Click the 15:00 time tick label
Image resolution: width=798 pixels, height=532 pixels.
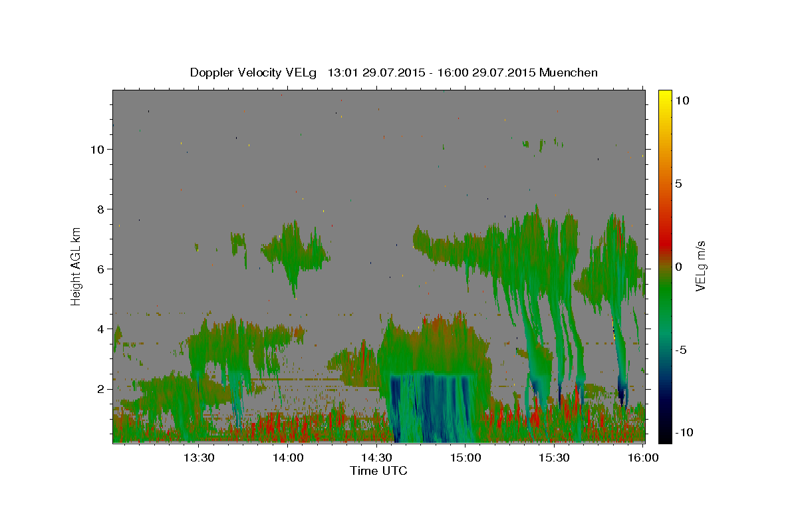click(x=465, y=458)
